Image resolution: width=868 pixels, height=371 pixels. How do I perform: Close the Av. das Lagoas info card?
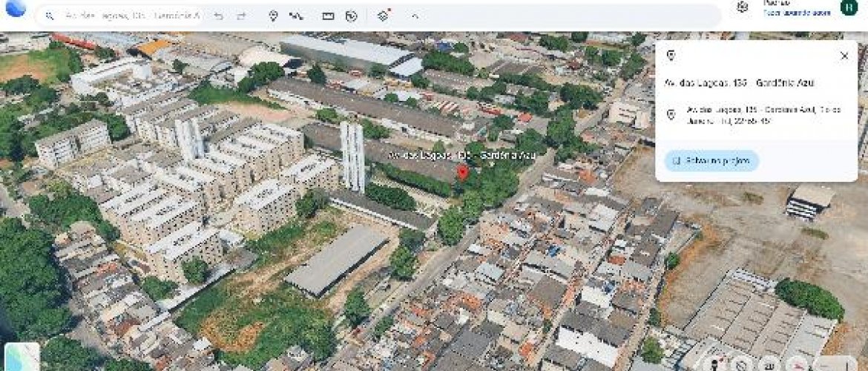coord(844,56)
